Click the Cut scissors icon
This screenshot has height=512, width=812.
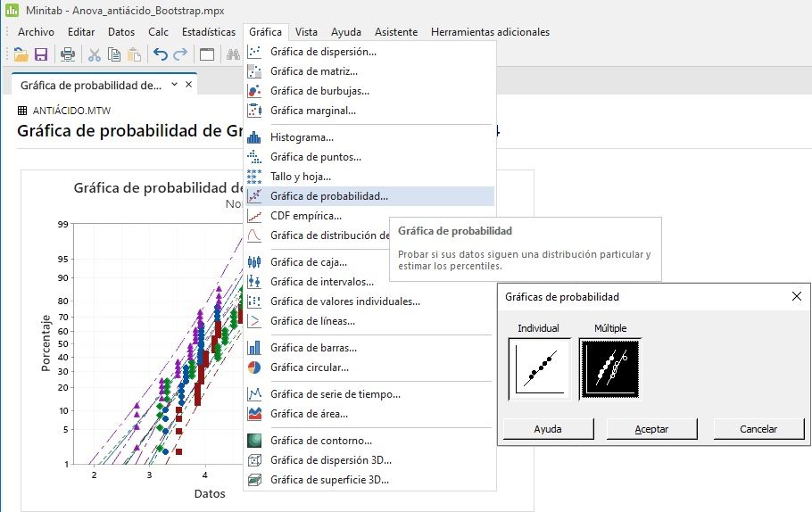coord(94,54)
